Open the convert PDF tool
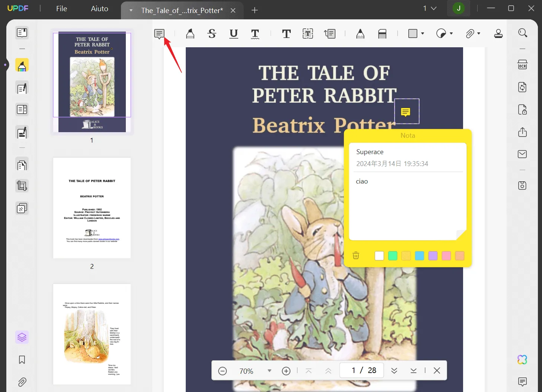542x392 pixels. (x=523, y=87)
